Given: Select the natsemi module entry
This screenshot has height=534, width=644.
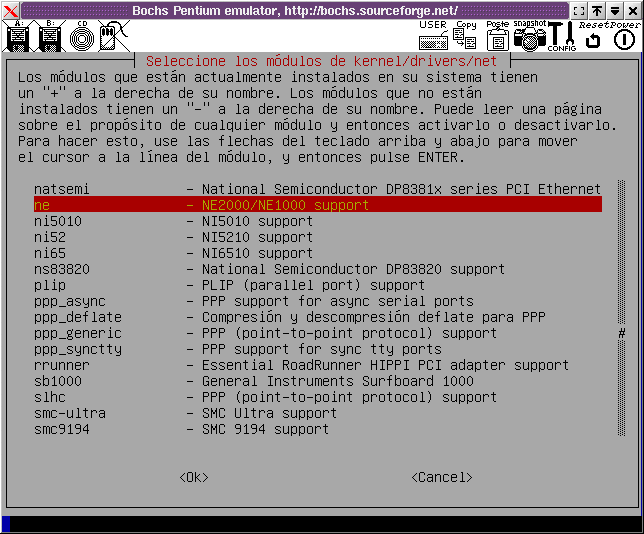Looking at the screenshot, I should (316, 189).
